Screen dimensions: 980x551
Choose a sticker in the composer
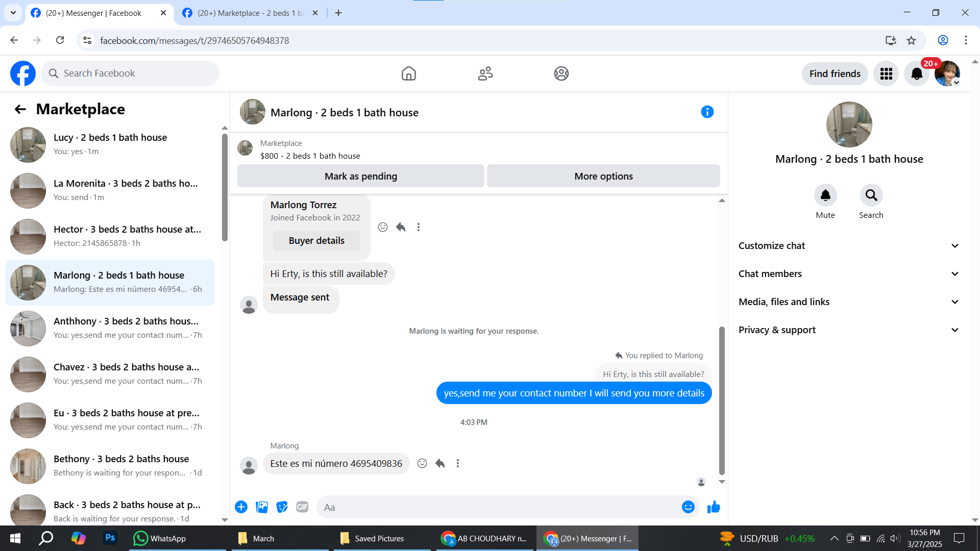[282, 507]
